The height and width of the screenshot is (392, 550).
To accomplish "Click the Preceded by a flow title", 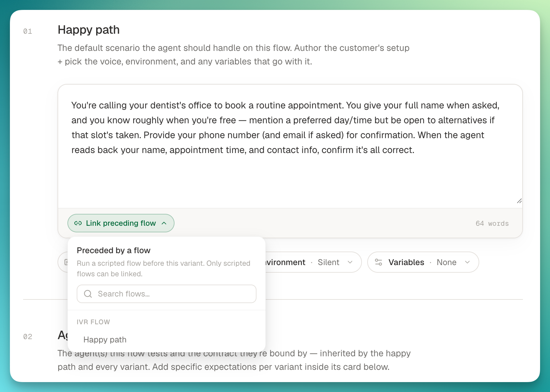I will click(x=114, y=251).
